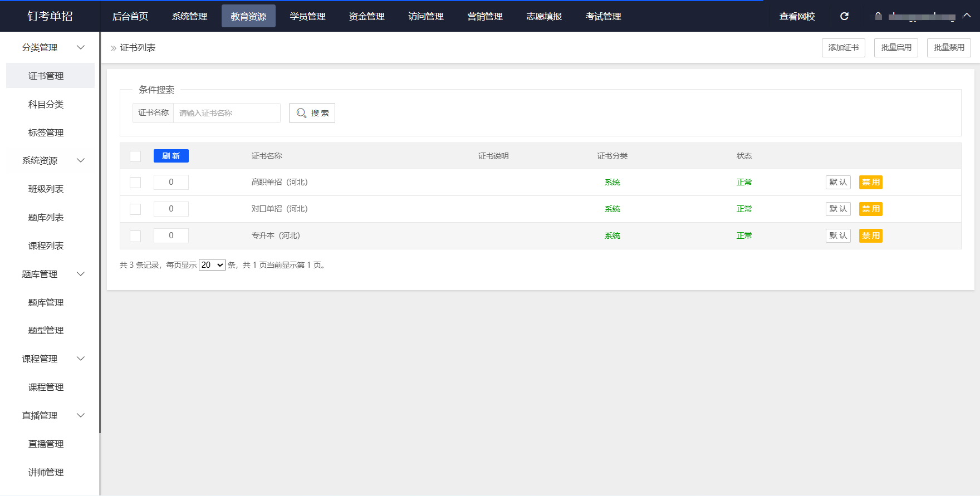The image size is (980, 496).
Task: Click the search magnifier button
Action: pyautogui.click(x=312, y=113)
